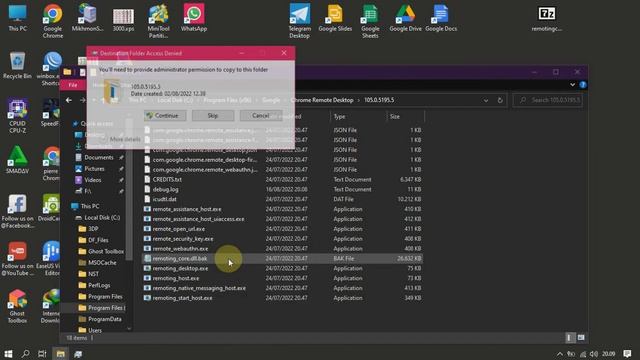Open This PC desktop icon

18,18
